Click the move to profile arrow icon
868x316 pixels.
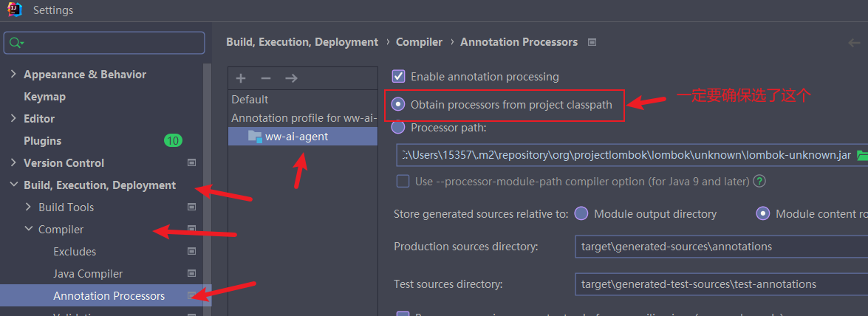coord(291,78)
